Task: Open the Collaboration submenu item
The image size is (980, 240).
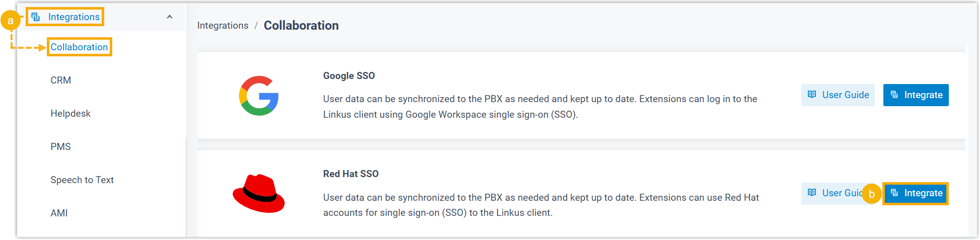Action: 79,47
